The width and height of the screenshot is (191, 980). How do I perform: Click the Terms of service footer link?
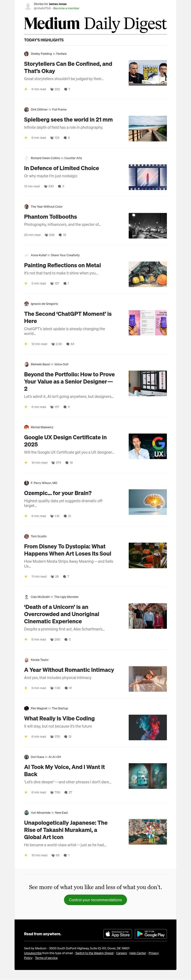pos(46,958)
